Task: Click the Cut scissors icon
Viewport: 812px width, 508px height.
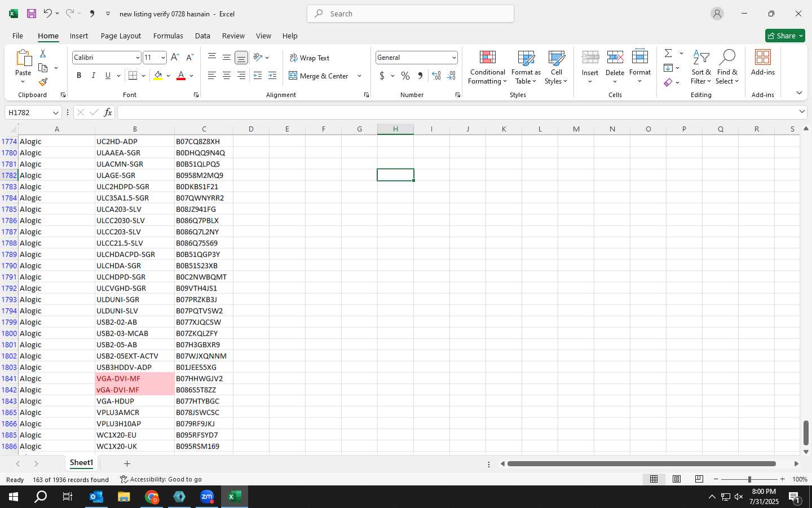Action: [43, 53]
